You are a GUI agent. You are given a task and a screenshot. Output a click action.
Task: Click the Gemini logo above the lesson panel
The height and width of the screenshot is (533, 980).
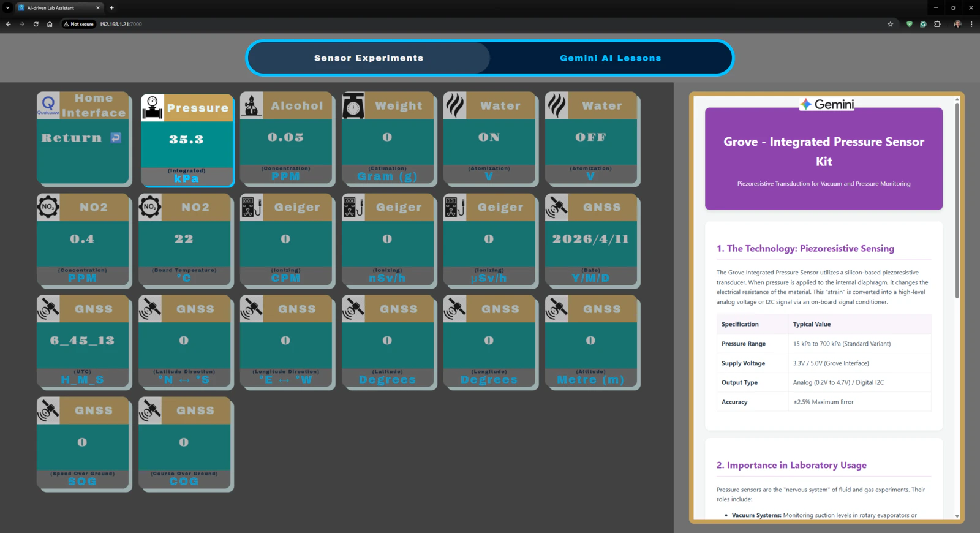tap(827, 104)
